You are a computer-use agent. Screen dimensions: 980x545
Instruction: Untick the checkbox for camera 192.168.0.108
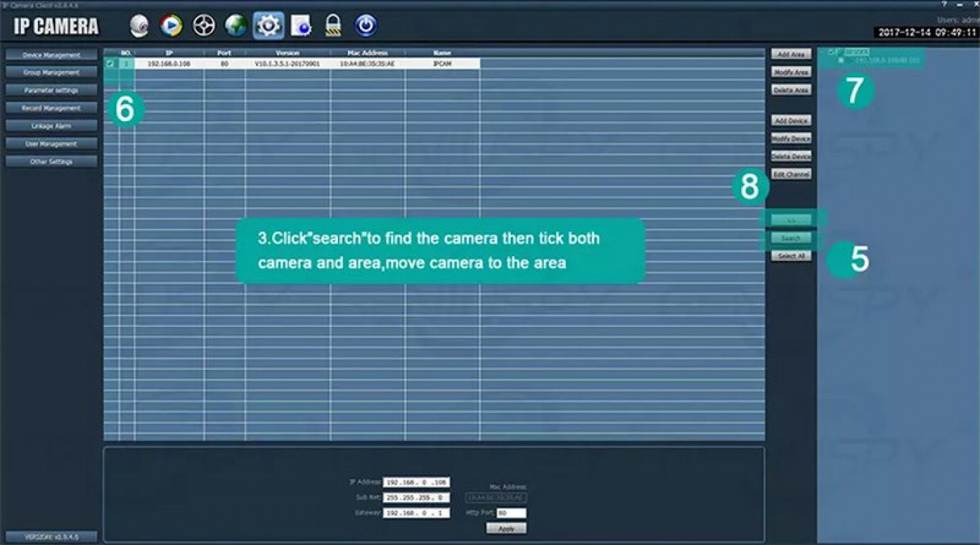click(x=110, y=64)
